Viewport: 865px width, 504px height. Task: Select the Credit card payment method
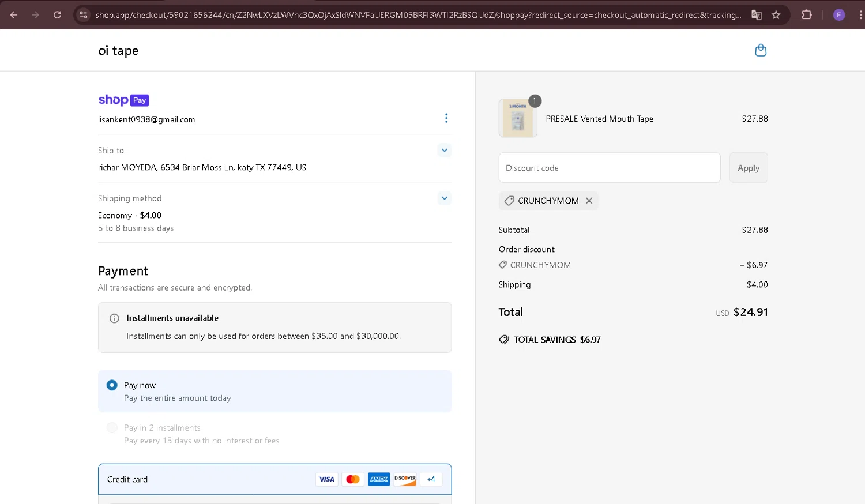pos(274,479)
